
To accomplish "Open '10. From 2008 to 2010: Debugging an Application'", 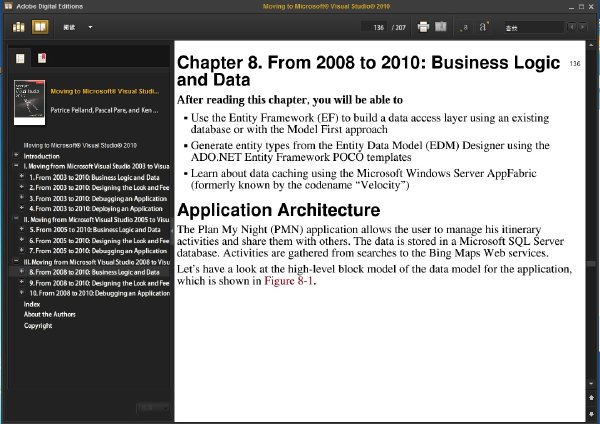I will pyautogui.click(x=99, y=293).
